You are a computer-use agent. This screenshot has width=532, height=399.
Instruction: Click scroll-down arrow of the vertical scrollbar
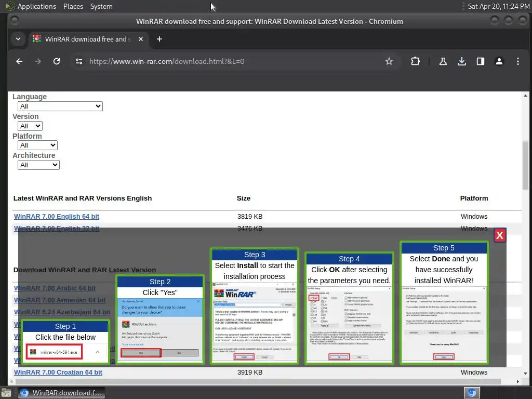pos(525,373)
